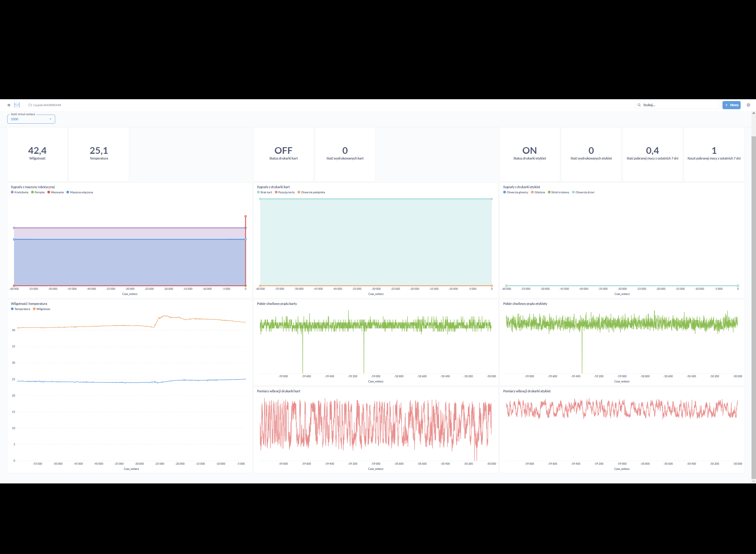
Task: Open the Pobór chwilowy prądu karty chart title
Action: 277,304
